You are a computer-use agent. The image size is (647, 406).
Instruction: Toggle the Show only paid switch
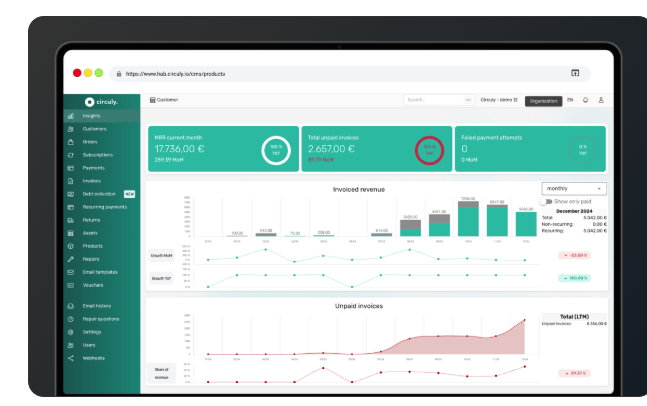pos(546,202)
